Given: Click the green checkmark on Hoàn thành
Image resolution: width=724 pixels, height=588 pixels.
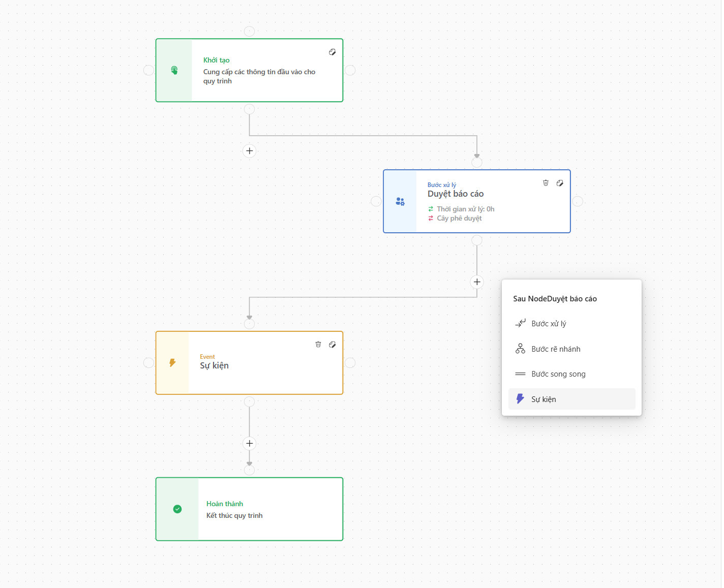Looking at the screenshot, I should tap(177, 509).
